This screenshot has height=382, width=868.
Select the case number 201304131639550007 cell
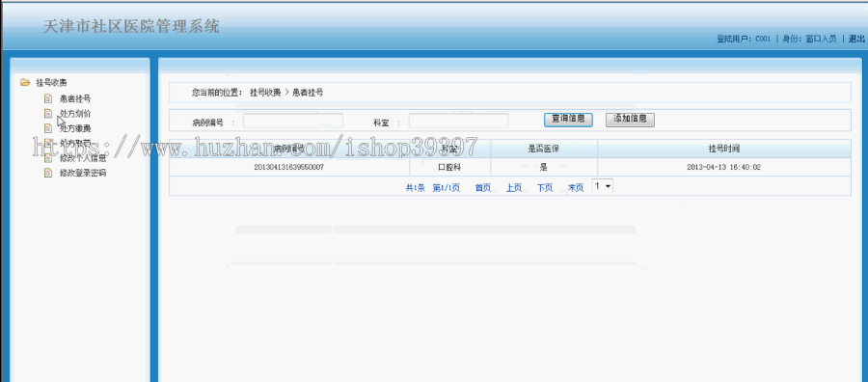(x=289, y=167)
